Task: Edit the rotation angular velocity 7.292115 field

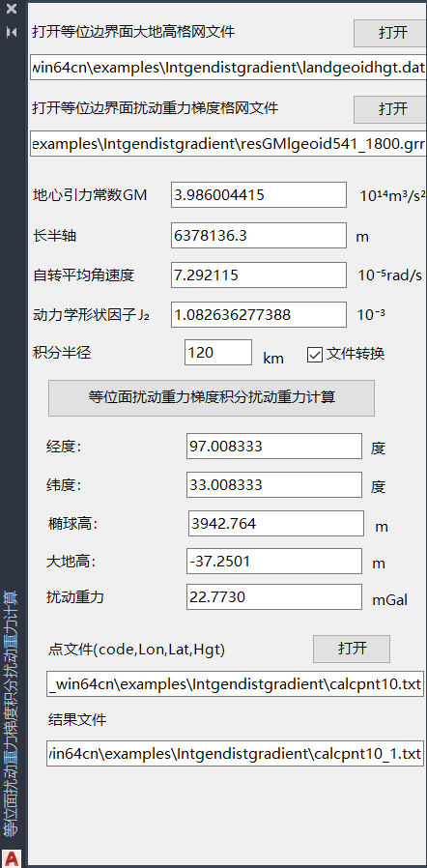Action: tap(259, 275)
